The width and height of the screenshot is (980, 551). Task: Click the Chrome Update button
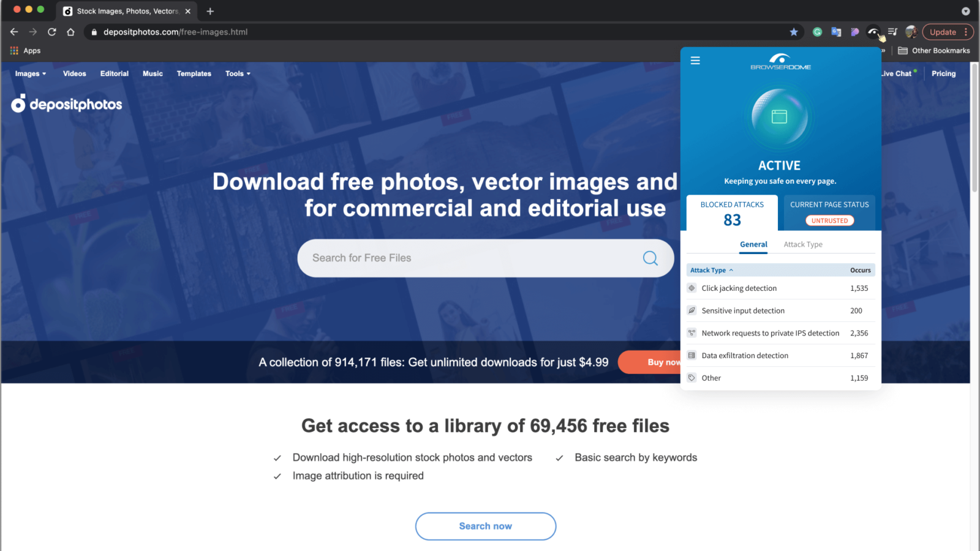point(943,32)
